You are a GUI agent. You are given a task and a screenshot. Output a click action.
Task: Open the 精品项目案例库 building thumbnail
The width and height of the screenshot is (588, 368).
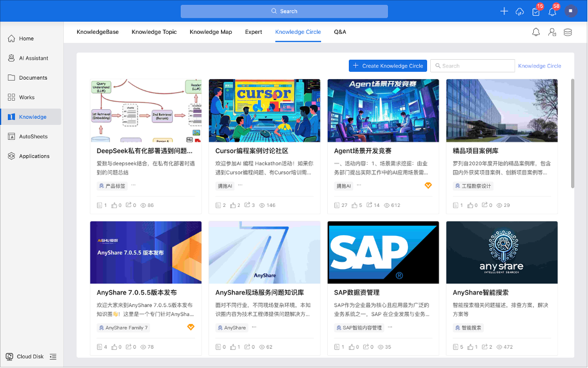501,110
